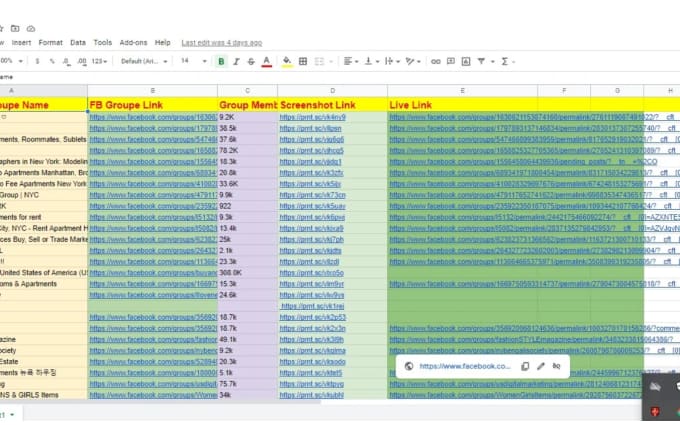This screenshot has height=425, width=680.
Task: Apply percent format icon
Action: pos(52,61)
